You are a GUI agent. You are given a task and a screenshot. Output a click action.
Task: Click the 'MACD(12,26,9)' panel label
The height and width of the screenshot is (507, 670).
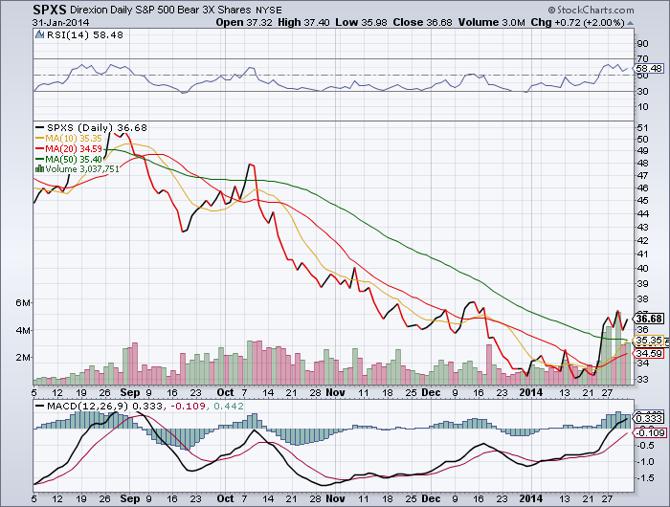coord(88,406)
